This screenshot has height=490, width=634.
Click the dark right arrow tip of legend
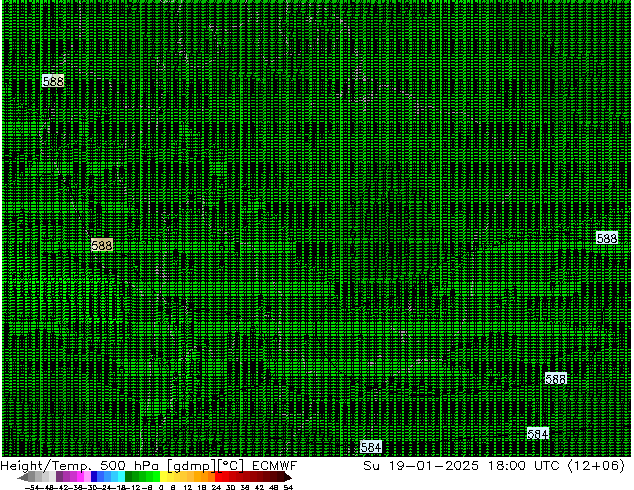click(x=288, y=477)
